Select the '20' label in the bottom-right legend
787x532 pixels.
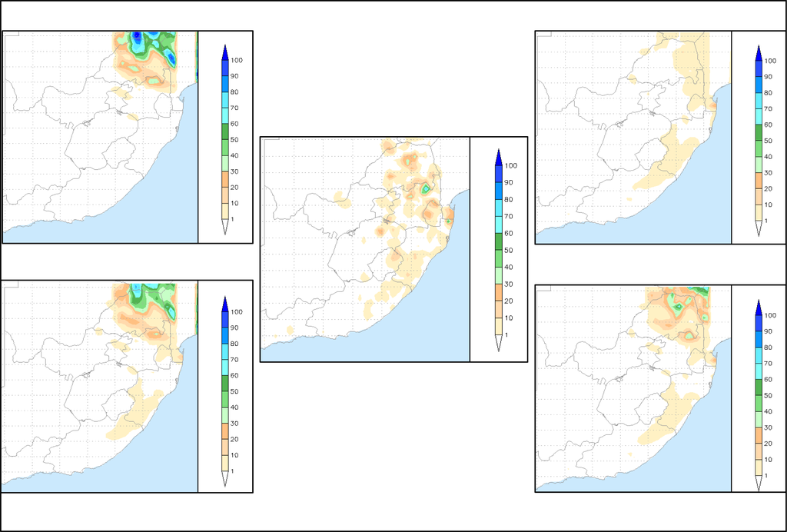tap(768, 444)
